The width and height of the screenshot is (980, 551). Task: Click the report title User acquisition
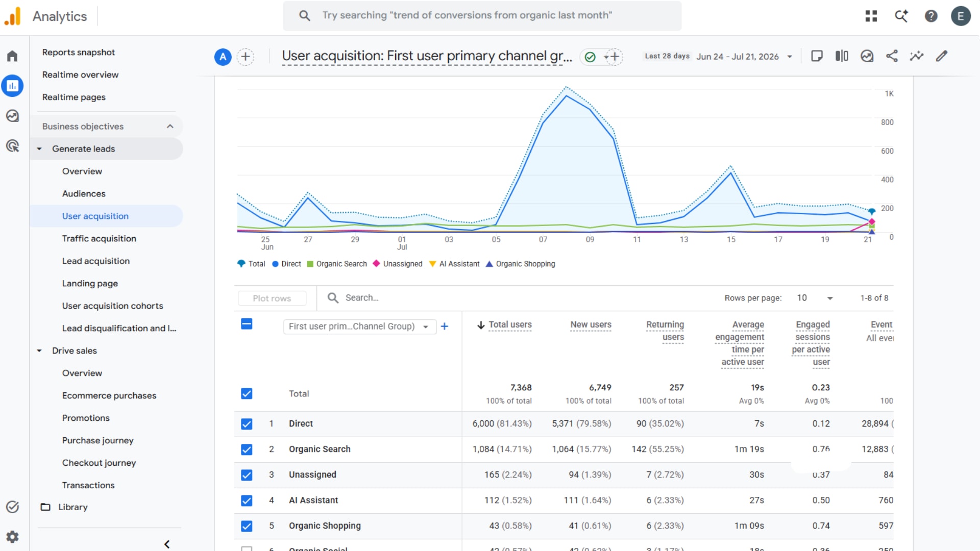[427, 56]
